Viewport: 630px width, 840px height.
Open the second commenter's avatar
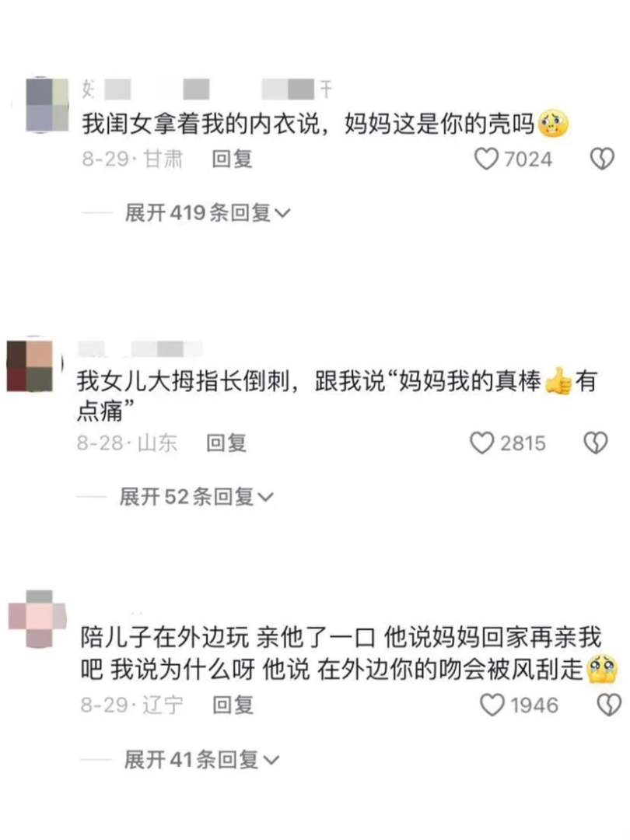tap(30, 366)
